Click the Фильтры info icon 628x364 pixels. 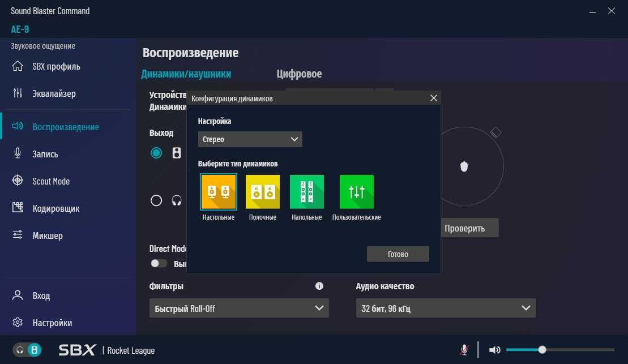(319, 286)
